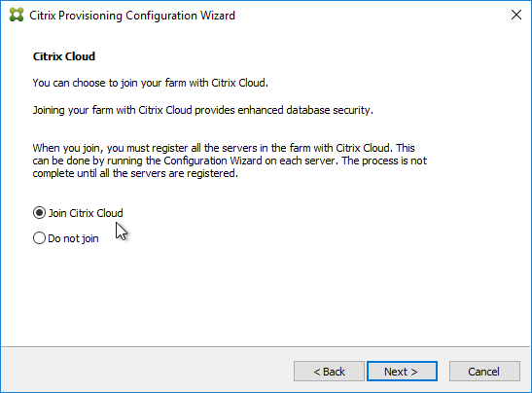Go to previous page with Back button

click(329, 372)
